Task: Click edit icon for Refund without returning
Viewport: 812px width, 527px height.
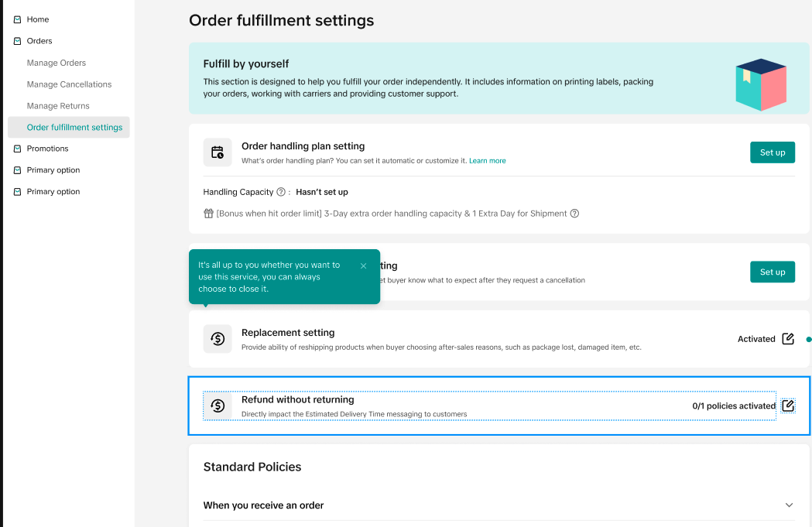Action: coord(788,406)
